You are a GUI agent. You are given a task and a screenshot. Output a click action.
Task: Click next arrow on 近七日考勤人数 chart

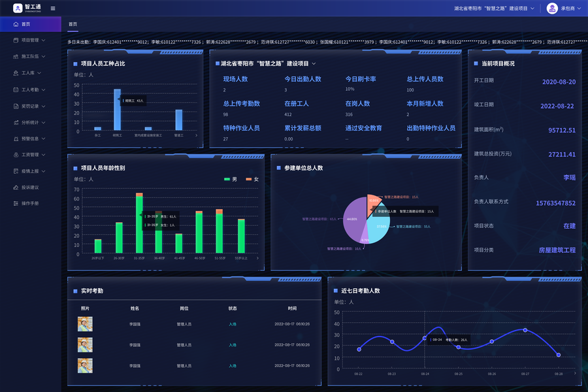[575, 373]
